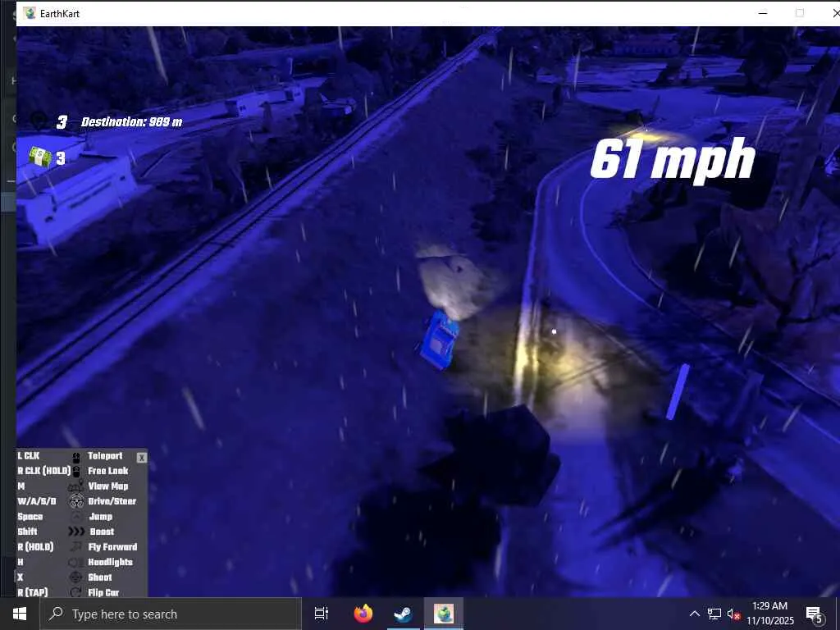Click the 'R (TAP)' key label
The width and height of the screenshot is (840, 630).
tap(33, 592)
